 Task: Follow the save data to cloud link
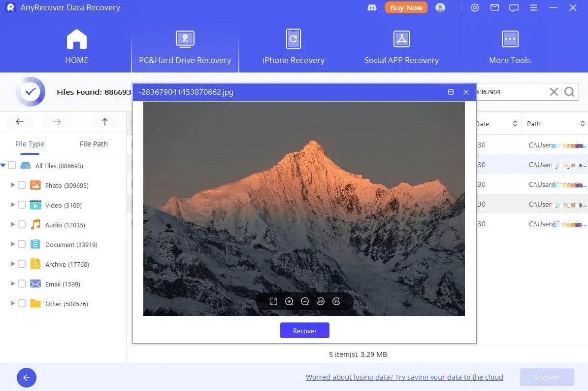click(x=404, y=377)
